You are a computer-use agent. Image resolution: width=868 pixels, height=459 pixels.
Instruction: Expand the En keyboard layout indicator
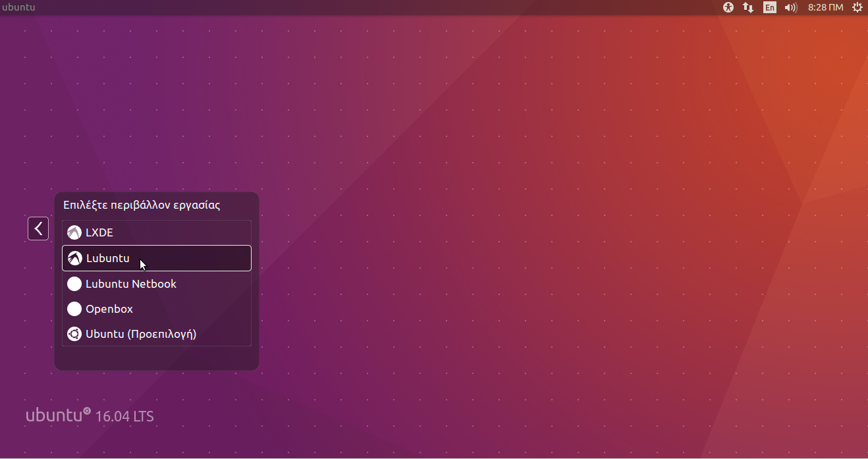[x=769, y=7]
